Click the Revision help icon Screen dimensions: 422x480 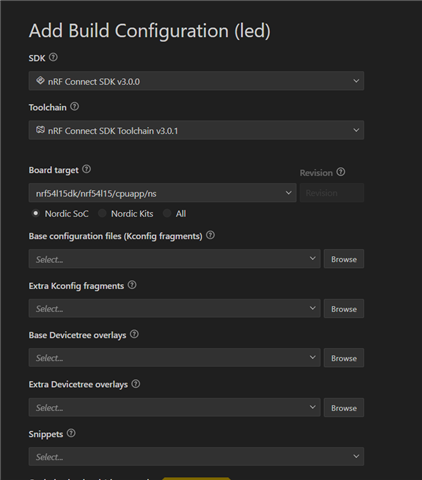coord(341,172)
